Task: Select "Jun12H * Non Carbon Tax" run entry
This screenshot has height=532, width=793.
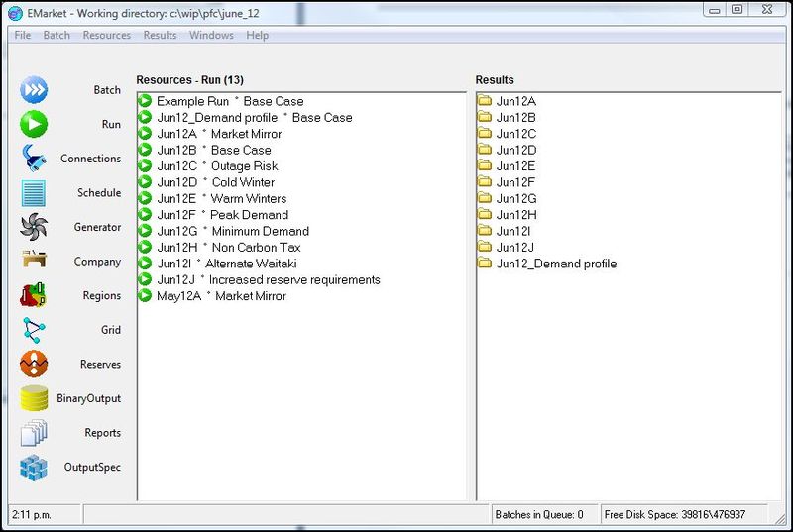Action: [229, 247]
